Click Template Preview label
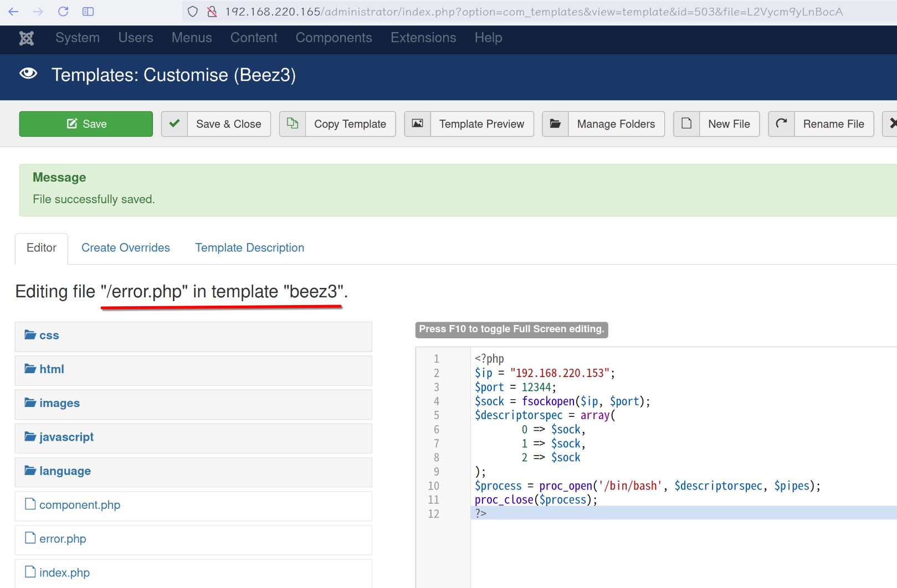This screenshot has width=897, height=588. click(481, 124)
